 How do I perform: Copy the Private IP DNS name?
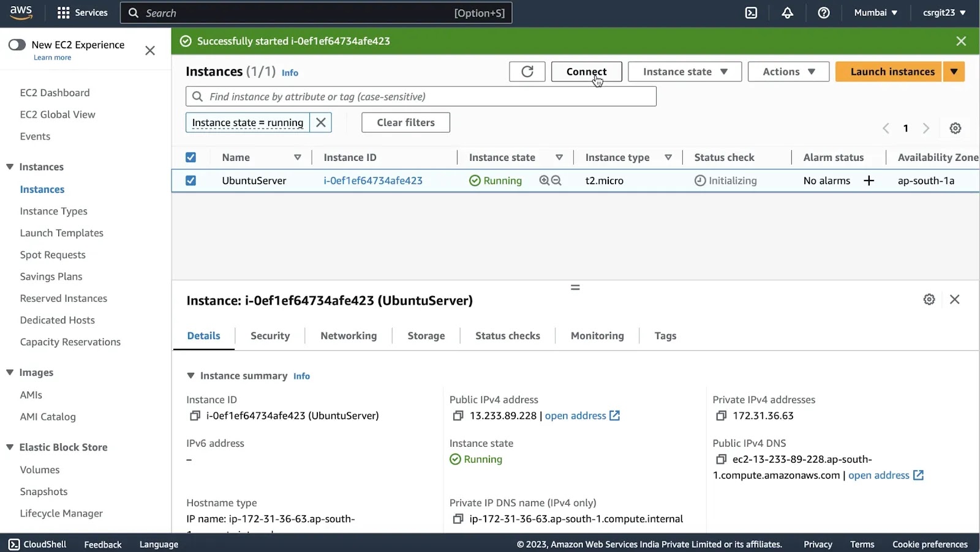[458, 519]
